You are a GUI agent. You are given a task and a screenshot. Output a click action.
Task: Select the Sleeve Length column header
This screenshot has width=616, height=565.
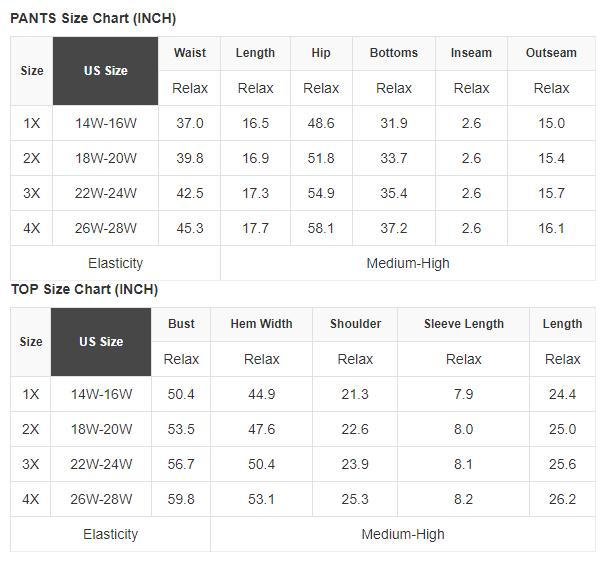464,324
